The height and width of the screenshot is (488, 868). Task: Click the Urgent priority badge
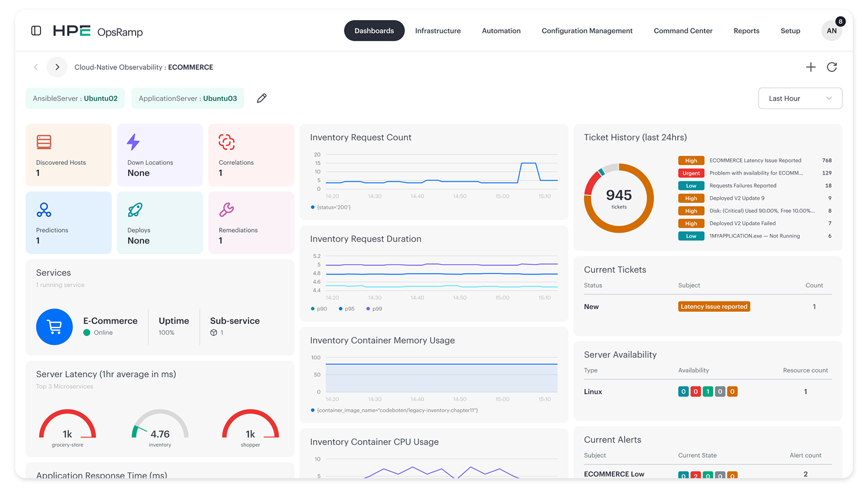tap(691, 173)
